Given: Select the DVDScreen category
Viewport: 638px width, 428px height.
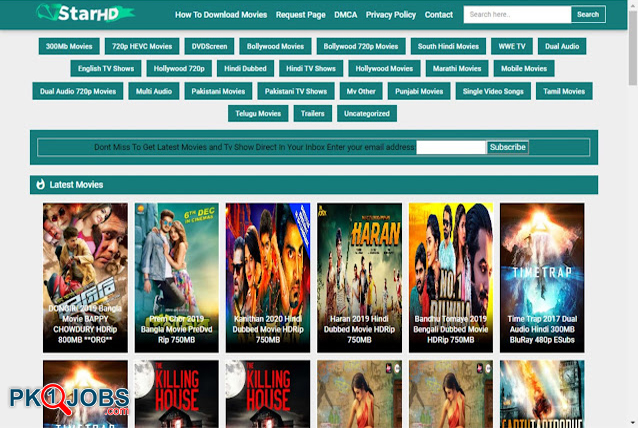Looking at the screenshot, I should click(x=210, y=46).
